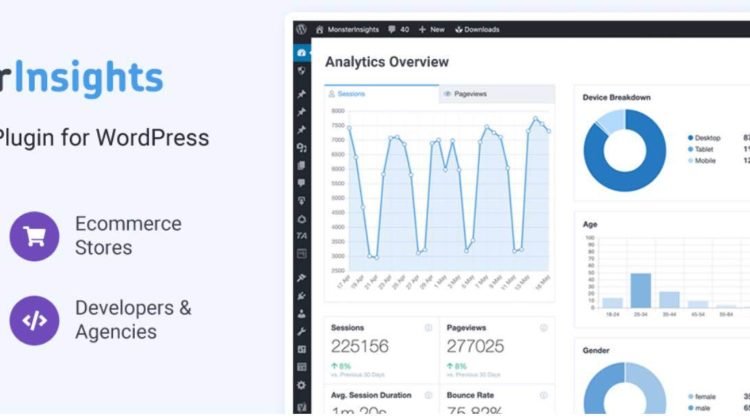This screenshot has height=420, width=750.
Task: Click info icon on Avg. Session Duration
Action: (x=428, y=395)
